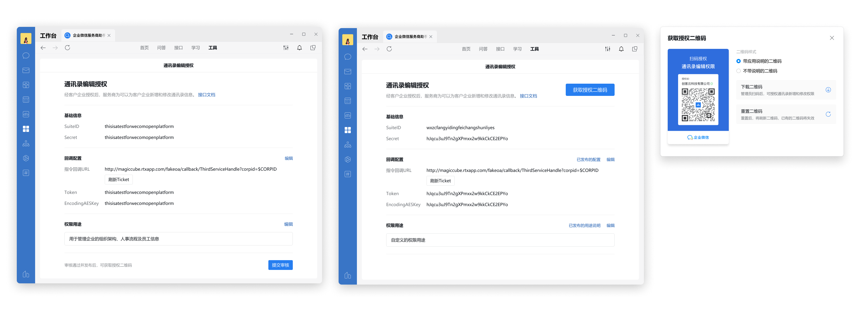Image resolution: width=868 pixels, height=309 pixels.
Task: Edit 回调配置 in right window
Action: (610, 160)
